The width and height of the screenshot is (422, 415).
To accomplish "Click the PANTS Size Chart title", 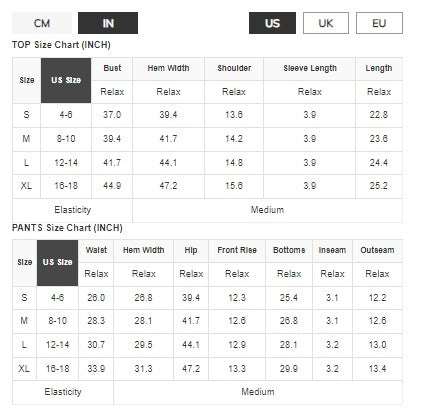I will (x=67, y=228).
